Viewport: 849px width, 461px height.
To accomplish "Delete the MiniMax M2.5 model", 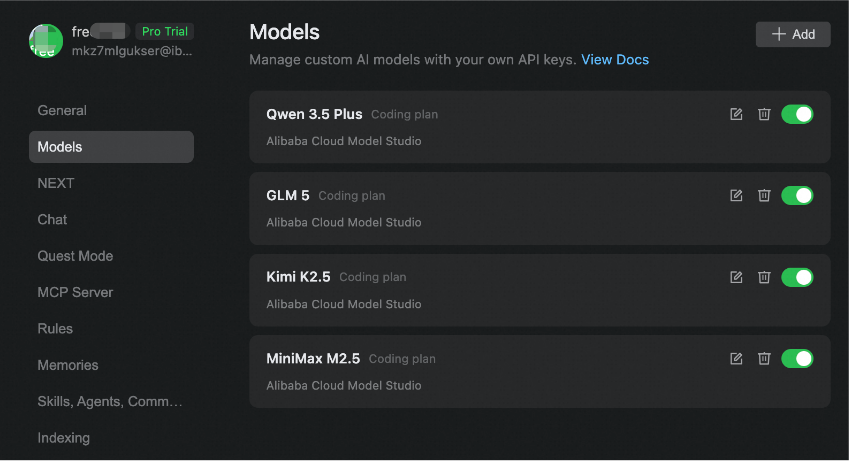I will [764, 359].
